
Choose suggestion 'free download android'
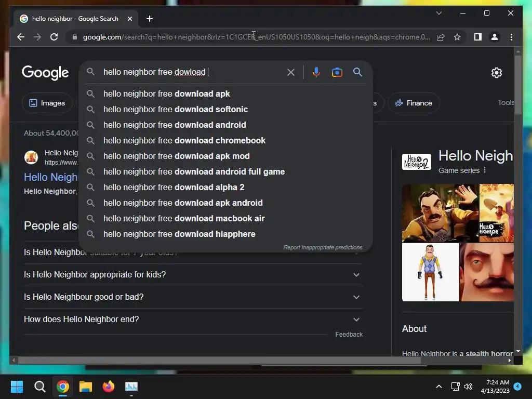click(x=225, y=125)
